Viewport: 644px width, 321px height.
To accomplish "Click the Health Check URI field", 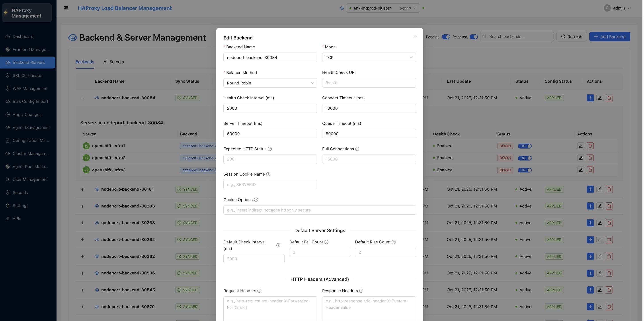I will [369, 83].
